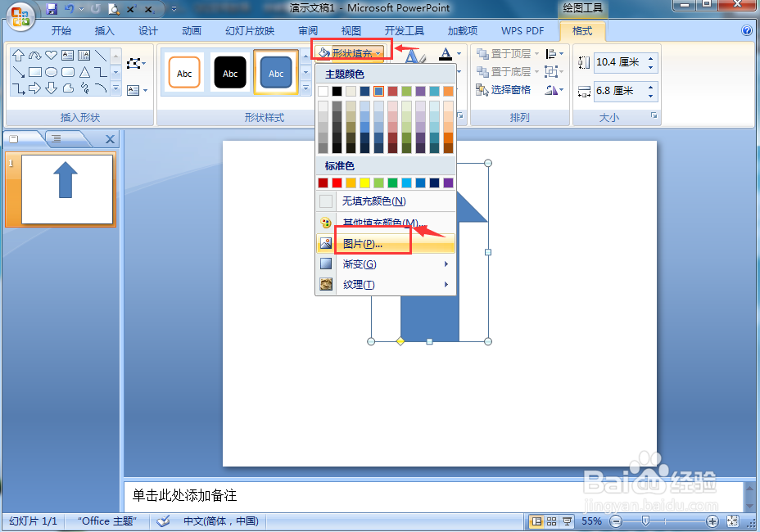
Task: Pick the rectangle shape in gallery
Action: tap(35, 72)
